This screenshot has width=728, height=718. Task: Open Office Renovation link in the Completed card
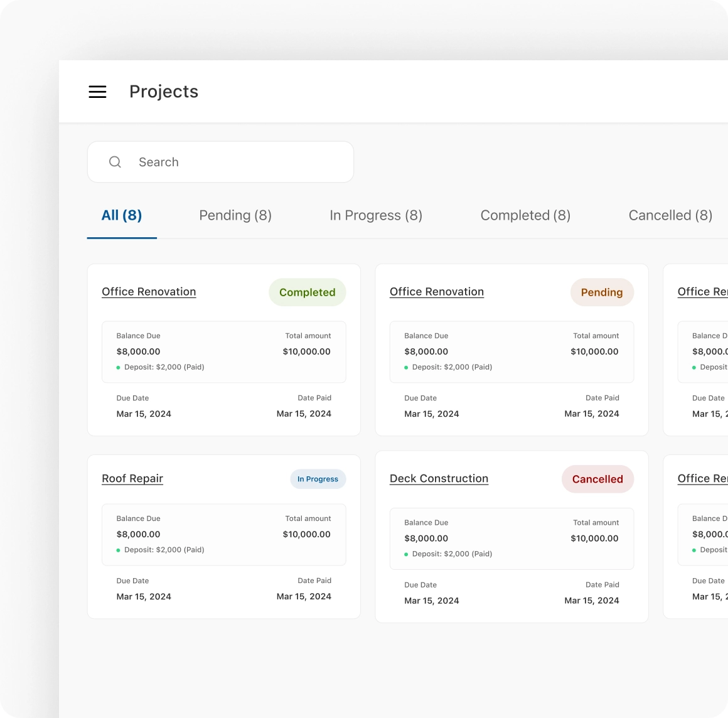point(149,292)
